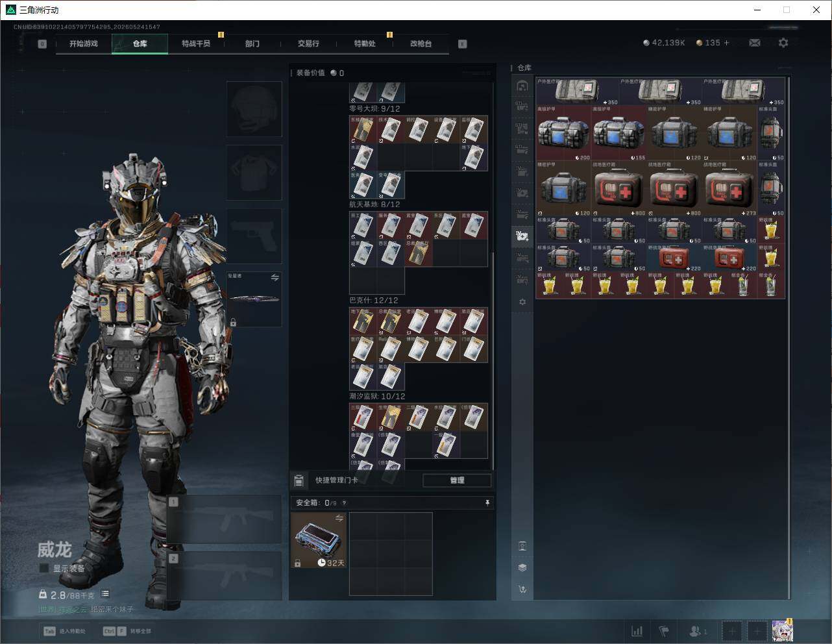Click the swap arrows on the melee weapon slot
Image resolution: width=832 pixels, height=644 pixels.
[275, 278]
